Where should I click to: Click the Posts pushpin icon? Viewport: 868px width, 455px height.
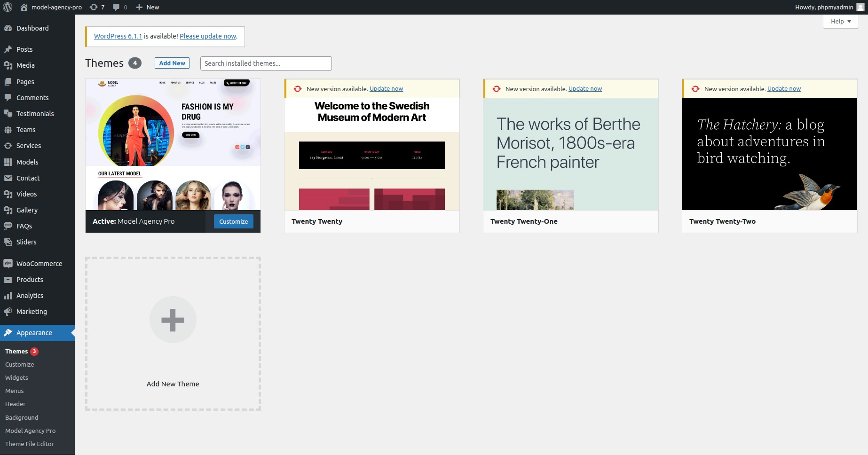click(x=8, y=49)
